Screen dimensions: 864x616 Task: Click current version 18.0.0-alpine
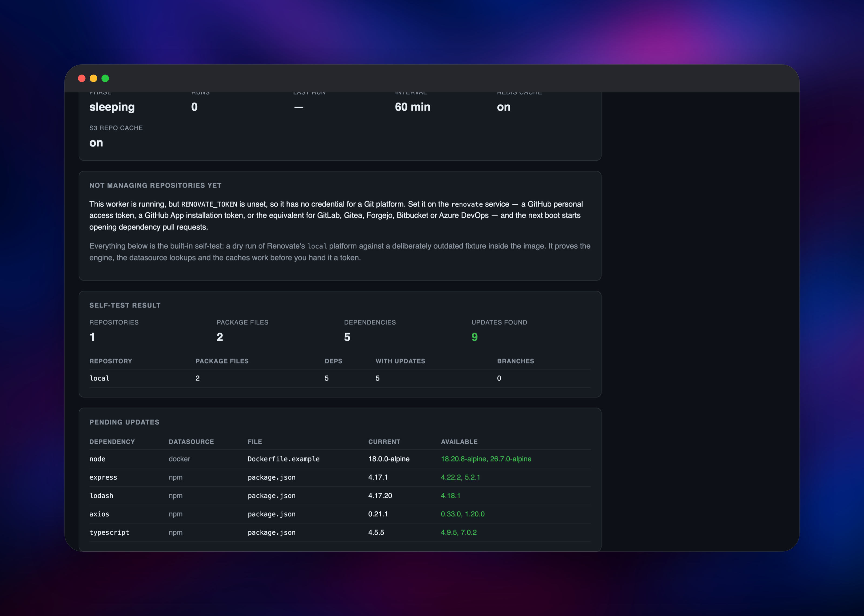point(389,459)
